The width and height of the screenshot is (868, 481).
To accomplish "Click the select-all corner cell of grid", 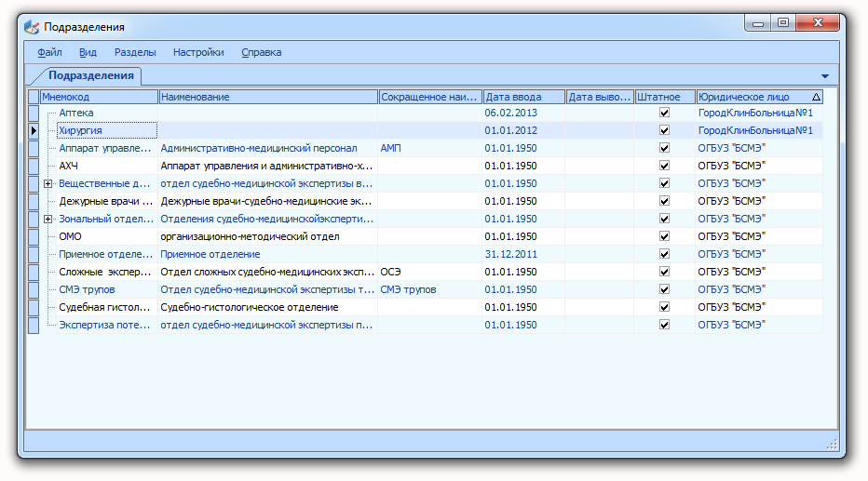I will [34, 97].
